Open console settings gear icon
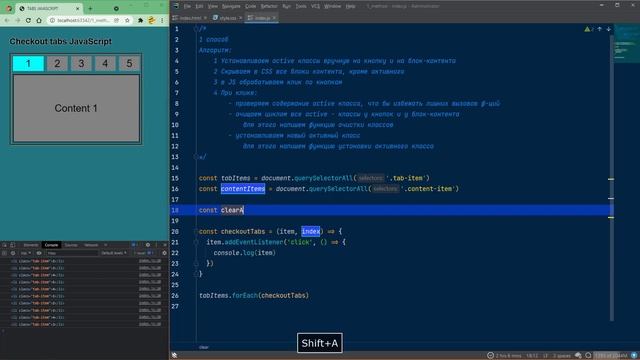The width and height of the screenshot is (640, 360). [164, 253]
